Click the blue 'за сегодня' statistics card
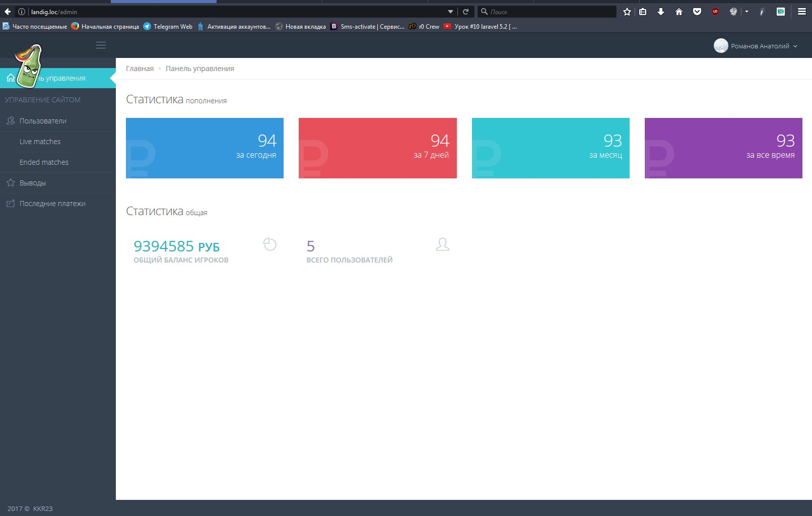The image size is (812, 516). [205, 148]
